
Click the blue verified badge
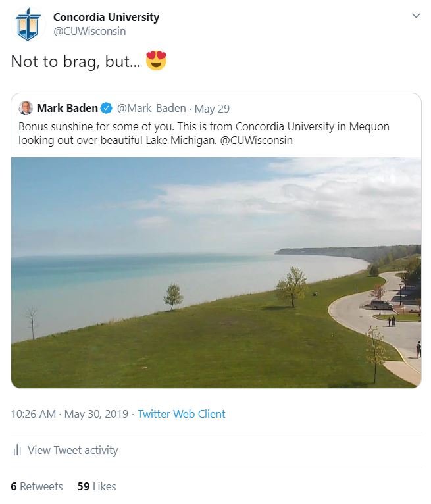107,109
